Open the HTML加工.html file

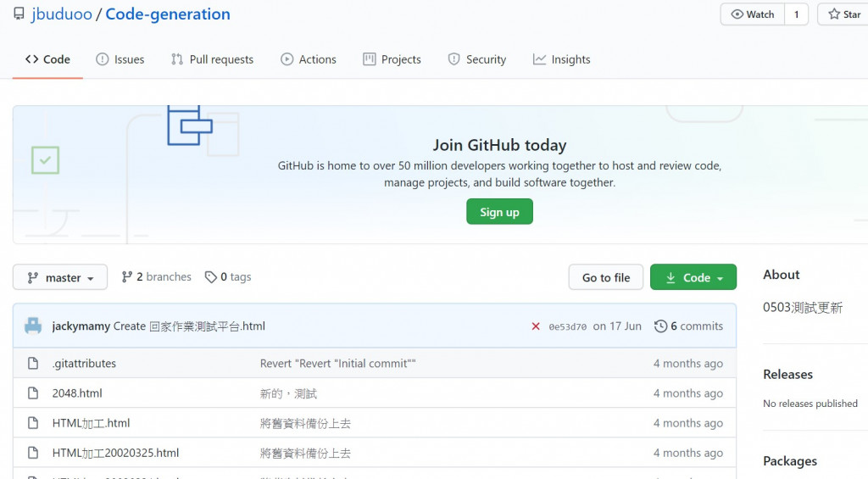point(91,423)
